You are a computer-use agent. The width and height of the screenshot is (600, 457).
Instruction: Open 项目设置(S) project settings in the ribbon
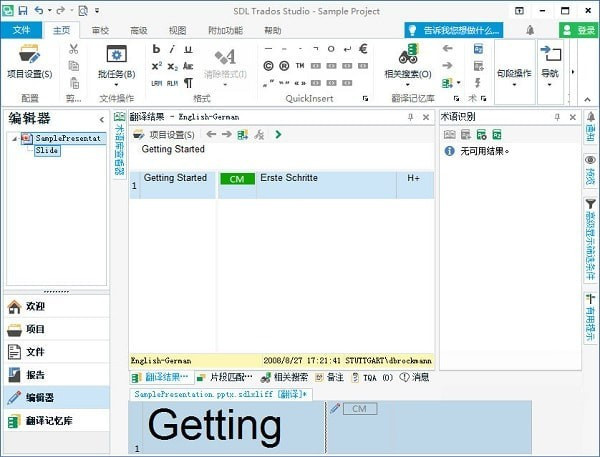30,61
